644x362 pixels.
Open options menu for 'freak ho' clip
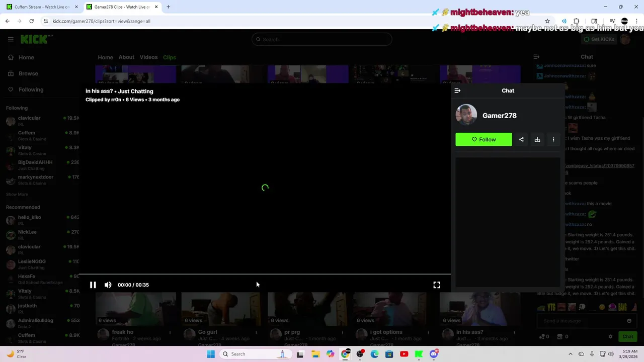click(170, 332)
